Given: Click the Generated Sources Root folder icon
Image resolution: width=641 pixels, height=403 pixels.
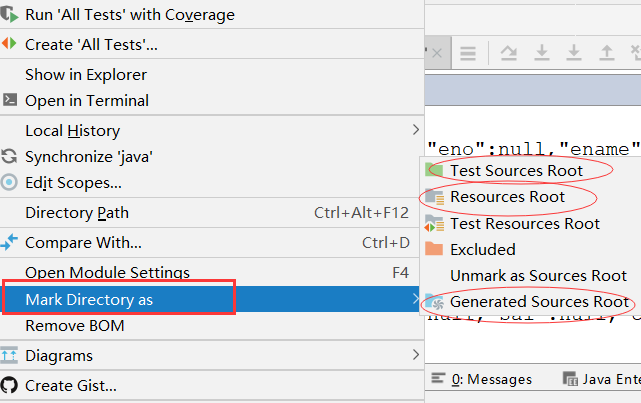Looking at the screenshot, I should [x=435, y=302].
